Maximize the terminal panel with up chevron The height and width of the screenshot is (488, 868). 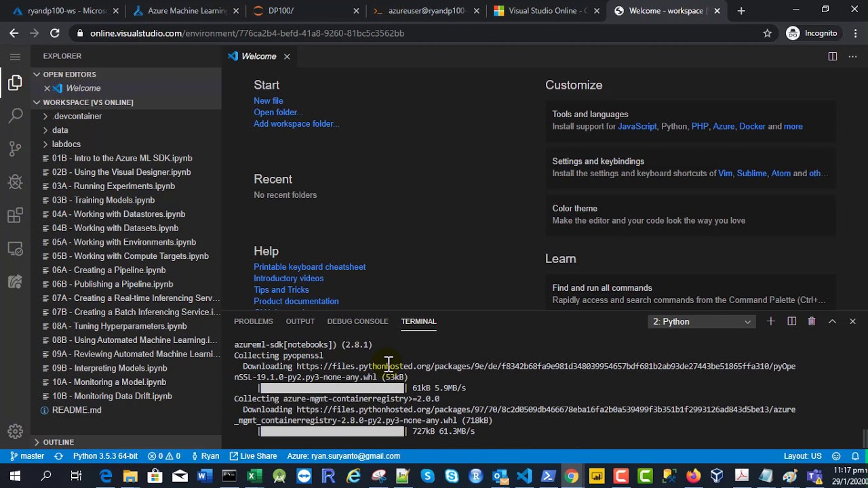coord(832,321)
